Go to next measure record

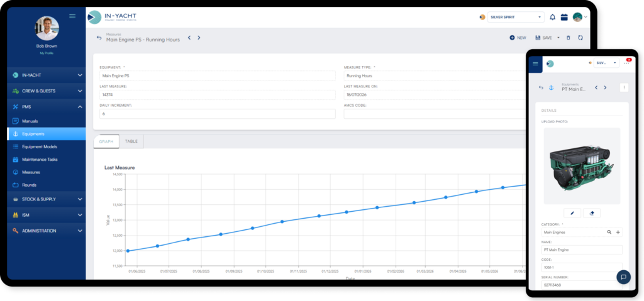coord(199,37)
